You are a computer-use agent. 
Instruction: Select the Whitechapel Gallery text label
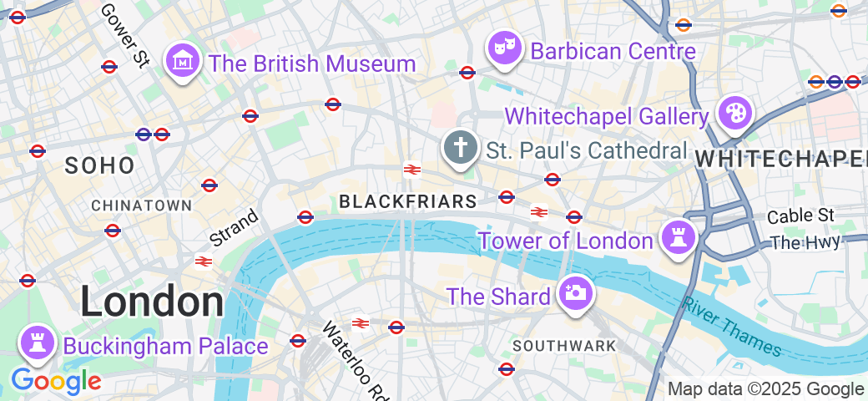607,117
